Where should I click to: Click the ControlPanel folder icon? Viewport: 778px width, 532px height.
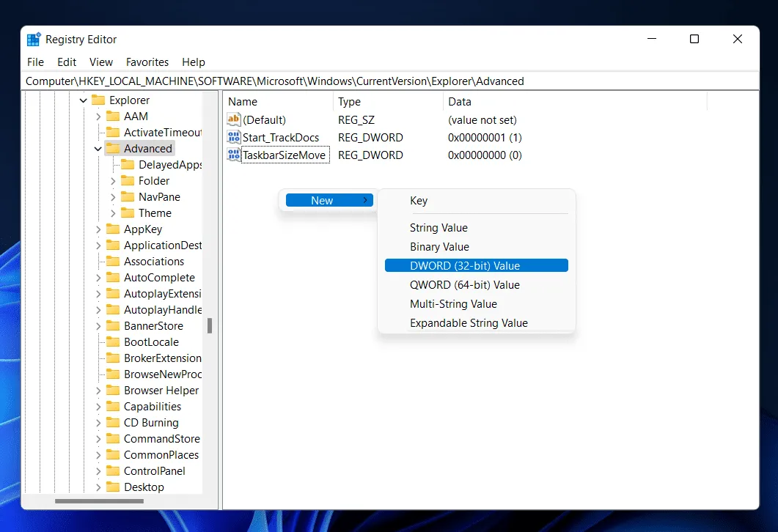pyautogui.click(x=113, y=470)
